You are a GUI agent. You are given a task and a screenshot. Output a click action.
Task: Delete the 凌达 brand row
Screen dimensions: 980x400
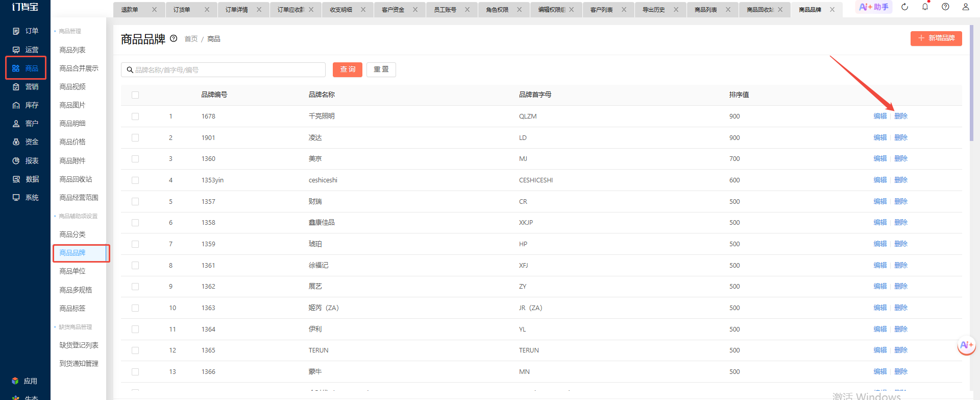click(x=901, y=138)
